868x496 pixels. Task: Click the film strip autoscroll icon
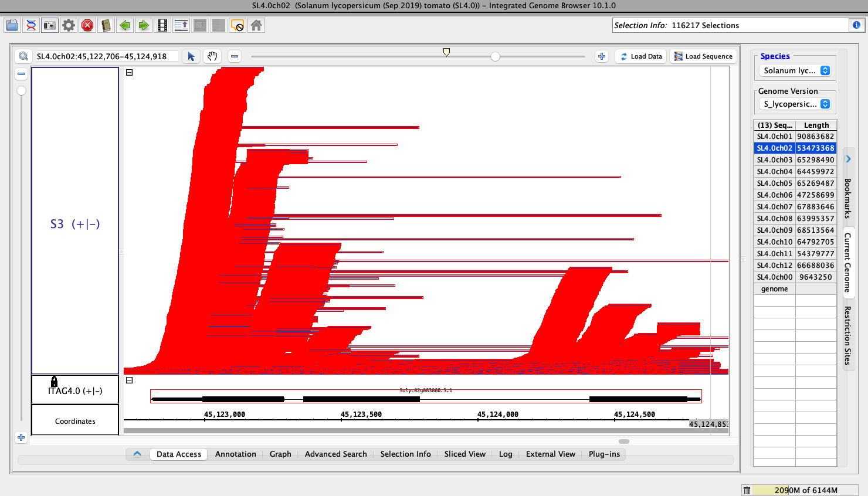(162, 25)
